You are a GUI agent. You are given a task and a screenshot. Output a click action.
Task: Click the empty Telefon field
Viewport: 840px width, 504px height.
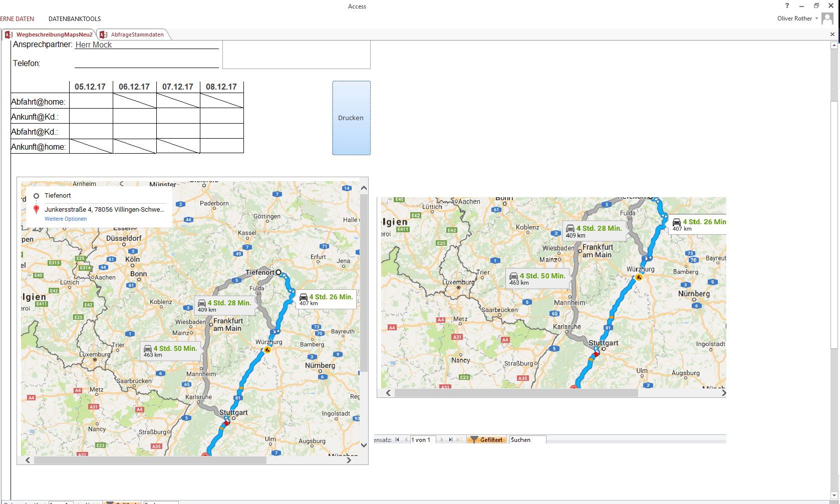(147, 63)
